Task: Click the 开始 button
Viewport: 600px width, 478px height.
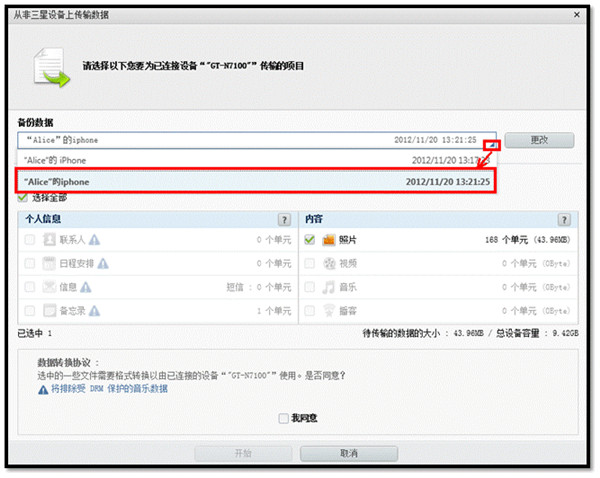Action: tap(243, 454)
